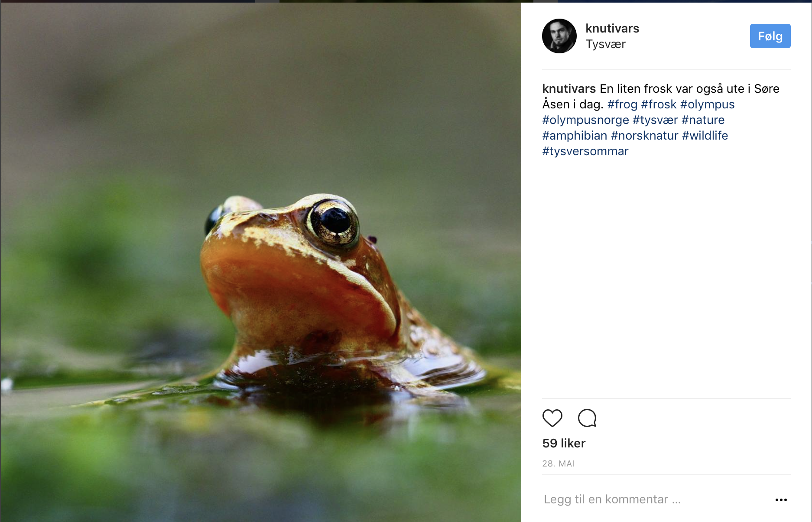
Task: Click the comment speech bubble icon
Action: [587, 418]
